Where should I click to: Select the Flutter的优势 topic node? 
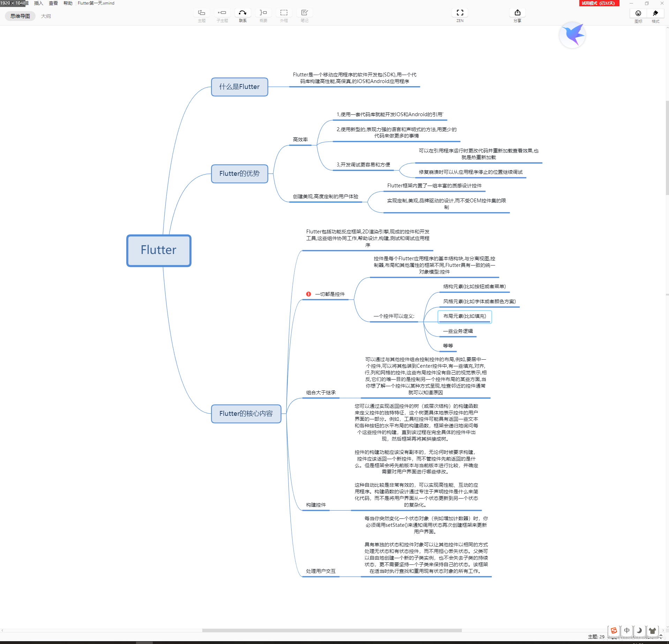click(239, 174)
